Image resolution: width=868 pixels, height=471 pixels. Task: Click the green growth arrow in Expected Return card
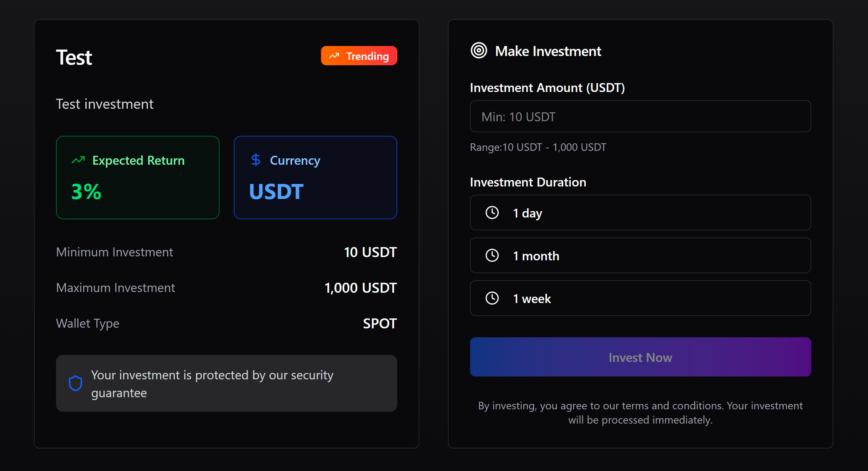click(78, 160)
